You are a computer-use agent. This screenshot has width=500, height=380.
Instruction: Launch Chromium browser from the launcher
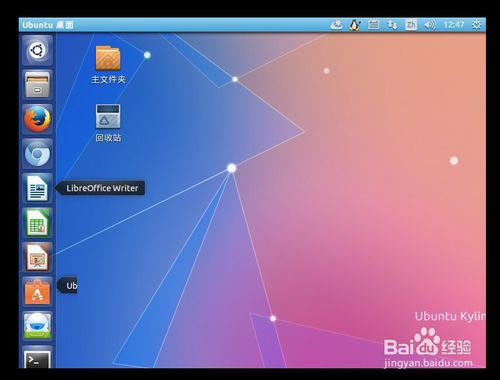(x=37, y=154)
